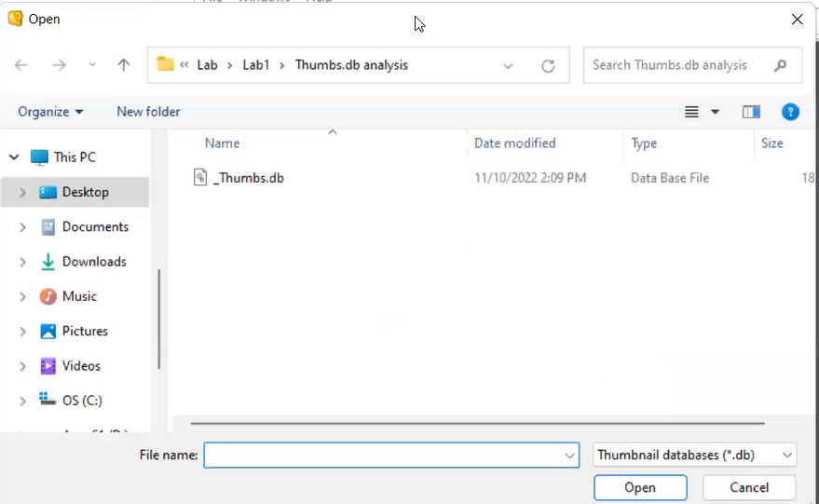The height and width of the screenshot is (504, 819).
Task: Click New folder in the toolbar
Action: click(x=148, y=112)
